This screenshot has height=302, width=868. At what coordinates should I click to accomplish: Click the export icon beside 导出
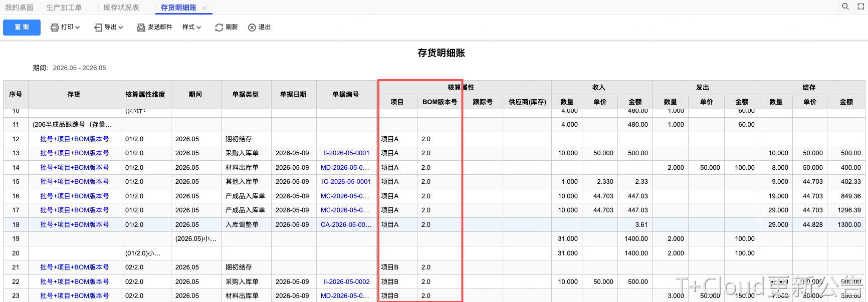pyautogui.click(x=98, y=28)
